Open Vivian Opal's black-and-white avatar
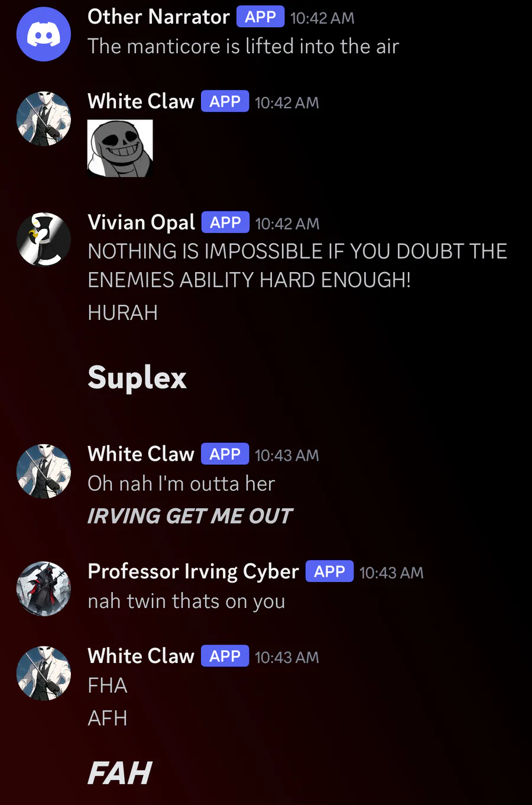532x805 pixels. tap(44, 240)
